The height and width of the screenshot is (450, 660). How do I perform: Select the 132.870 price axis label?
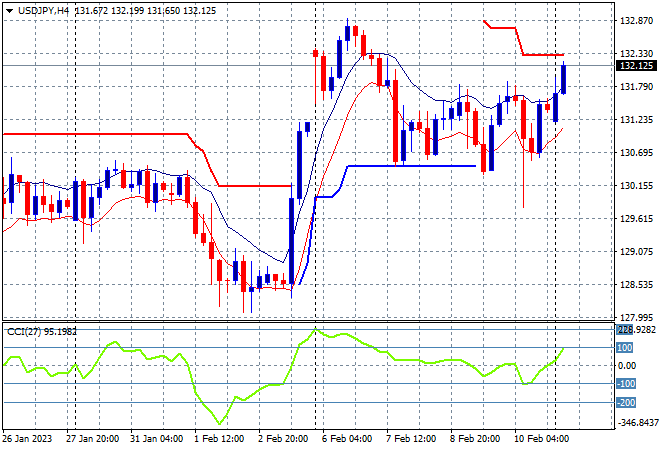[x=636, y=21]
